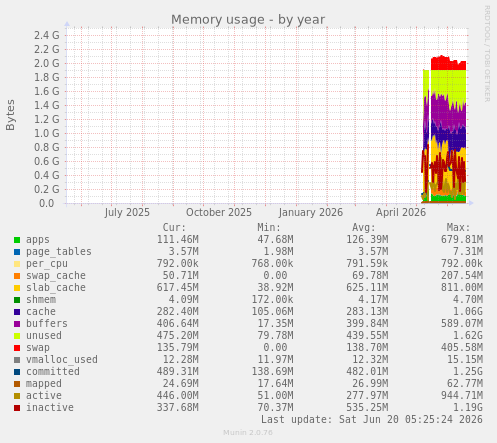
Task: Click the swap red legend swatch
Action: tap(17, 348)
